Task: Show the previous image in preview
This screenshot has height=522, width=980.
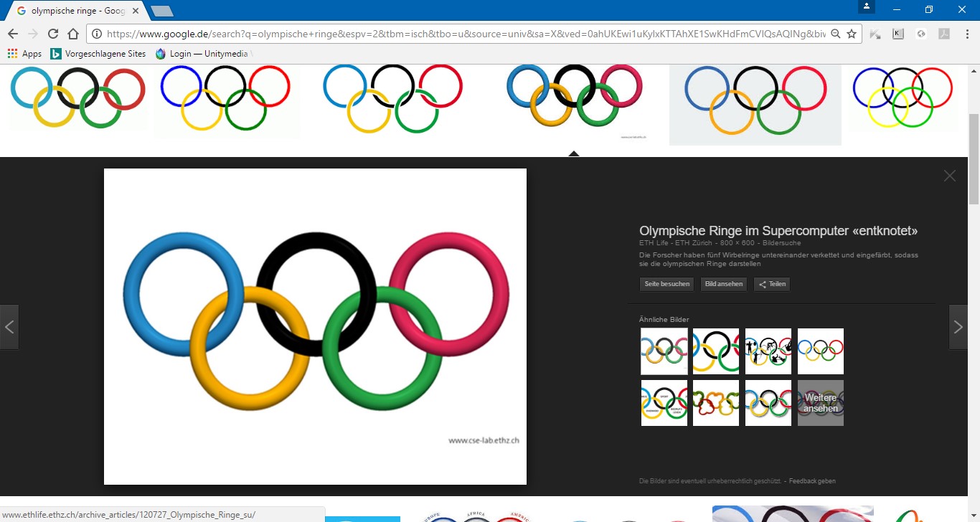Action: (9, 327)
